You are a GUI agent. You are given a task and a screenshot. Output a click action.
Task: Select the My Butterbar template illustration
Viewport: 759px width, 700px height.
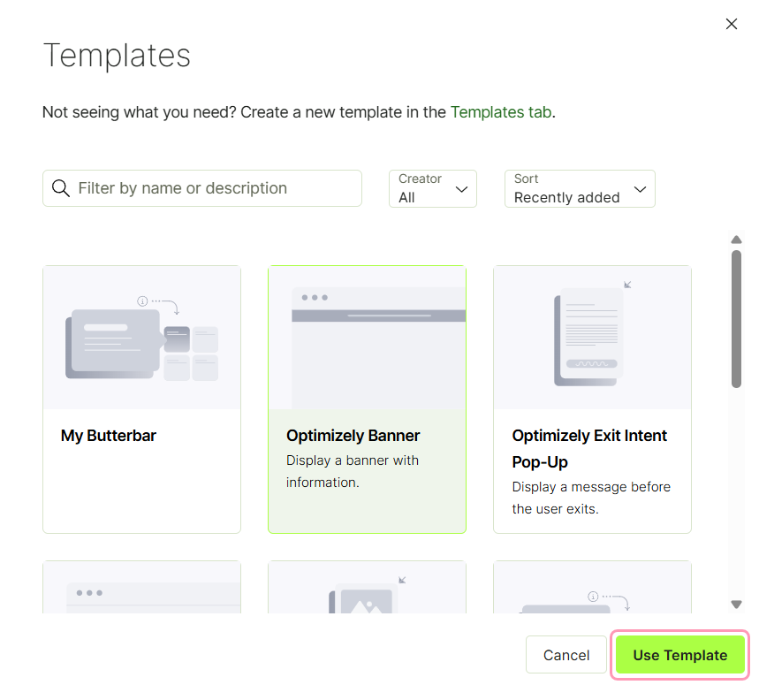coord(142,338)
